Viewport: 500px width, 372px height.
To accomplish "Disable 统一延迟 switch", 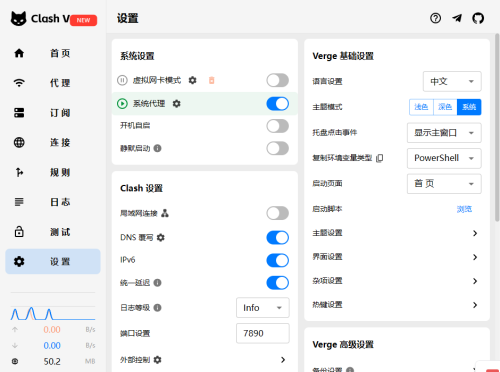I will [277, 283].
